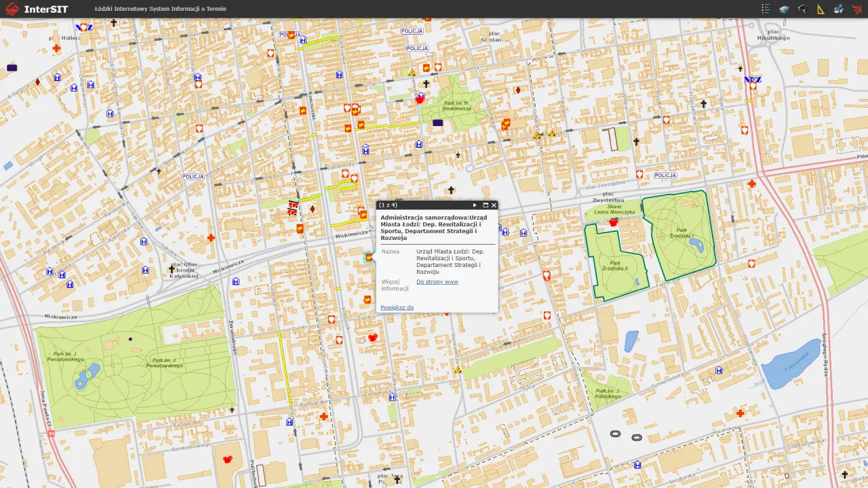Maximize the info popup window
This screenshot has height=488, width=868.
(486, 205)
